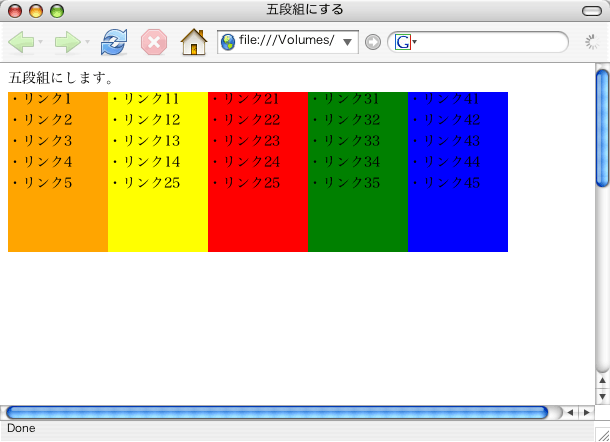Toggle toolbar with title bar pill button
610x442 pixels.
tap(590, 10)
